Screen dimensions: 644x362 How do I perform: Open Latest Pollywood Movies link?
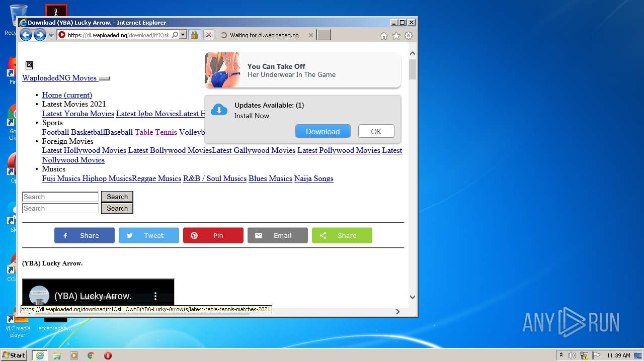[339, 150]
